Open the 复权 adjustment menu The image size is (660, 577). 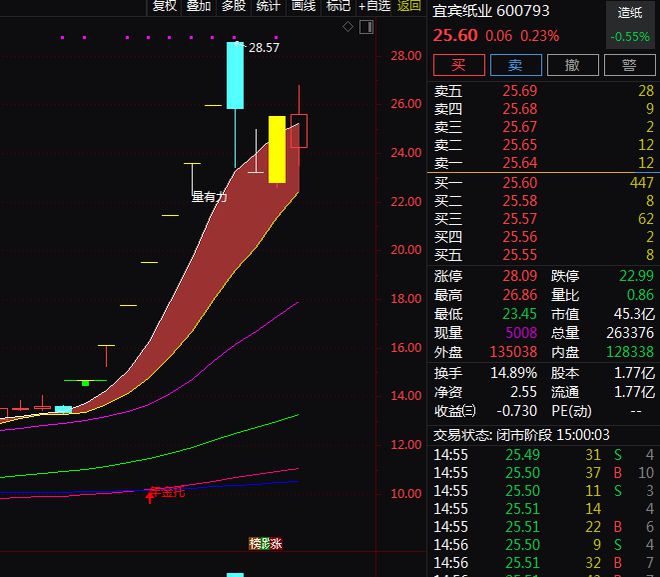(x=164, y=6)
